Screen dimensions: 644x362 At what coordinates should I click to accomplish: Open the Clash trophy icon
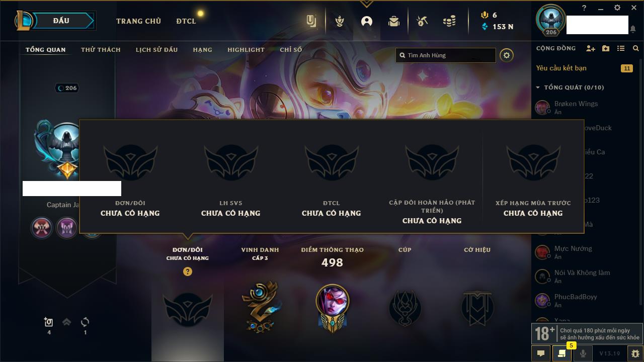click(x=341, y=21)
